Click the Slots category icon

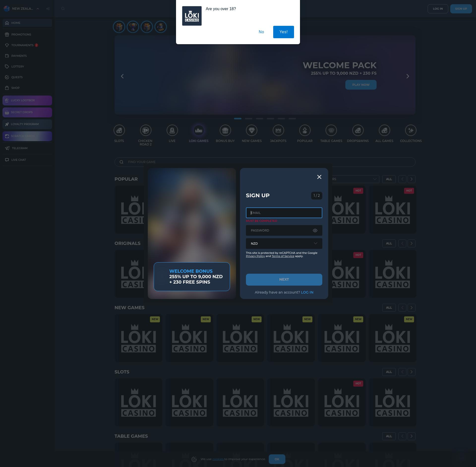[119, 130]
